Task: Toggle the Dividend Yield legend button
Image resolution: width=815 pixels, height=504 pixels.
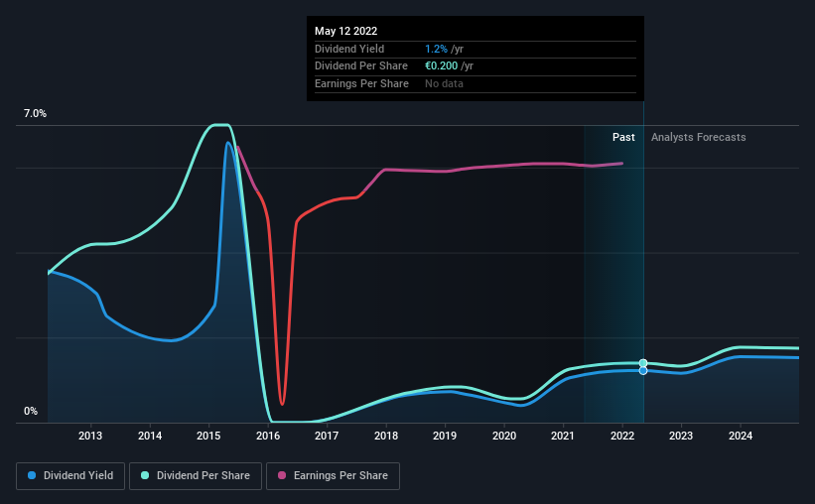Action: click(x=70, y=476)
